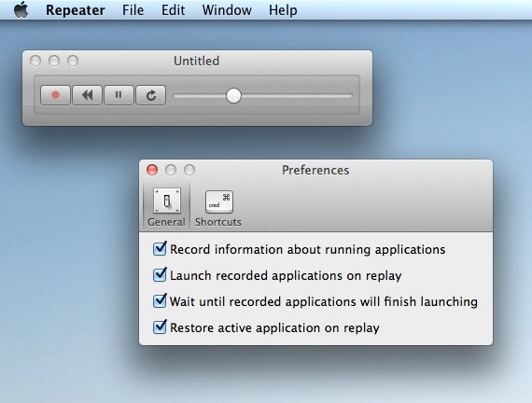
Task: Click the loop repeat arrow button
Action: [150, 95]
